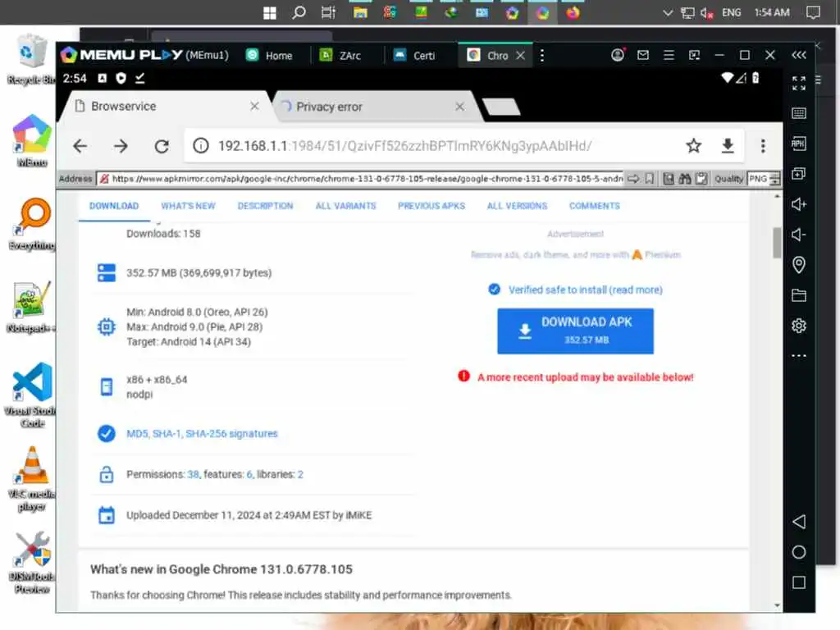The image size is (840, 630).
Task: Click the page vertical scrollbar thumb
Action: point(777,243)
